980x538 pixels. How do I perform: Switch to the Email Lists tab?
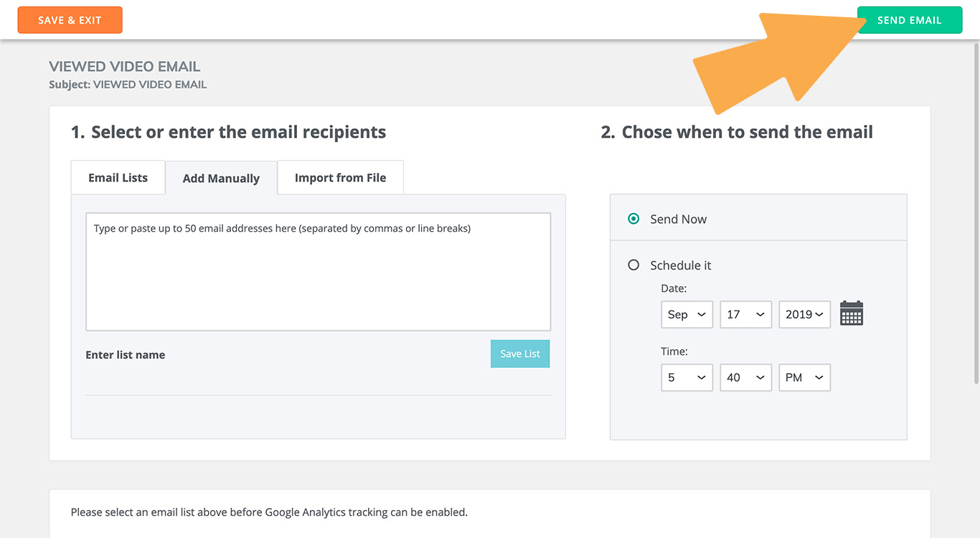tap(118, 177)
